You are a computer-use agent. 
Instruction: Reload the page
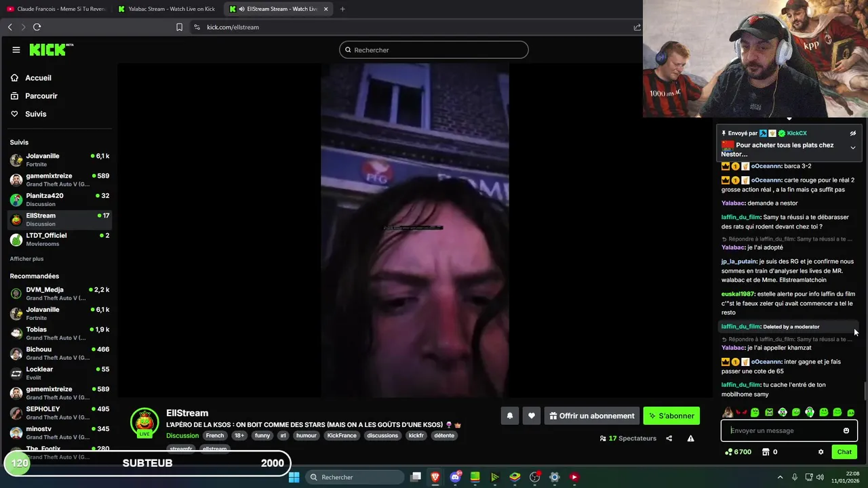point(37,27)
